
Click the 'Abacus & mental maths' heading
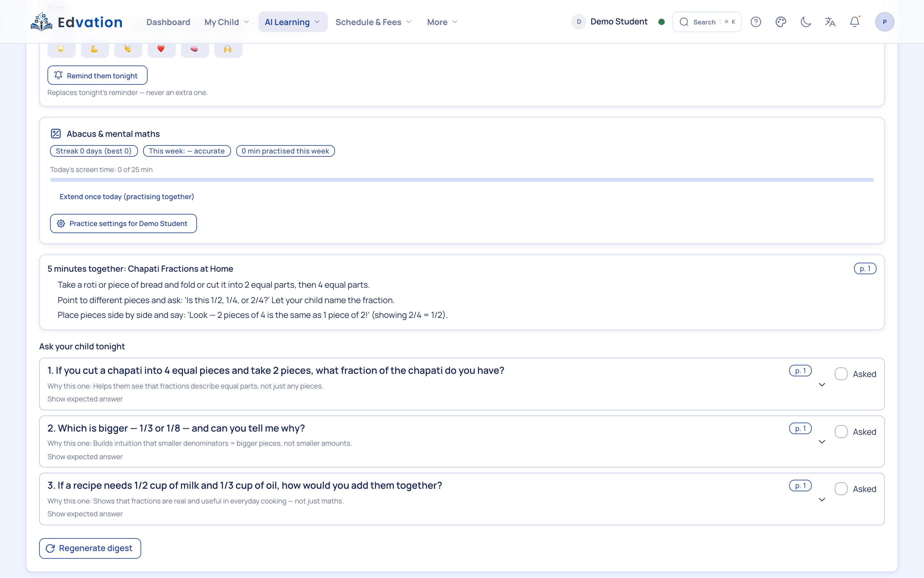pyautogui.click(x=113, y=134)
